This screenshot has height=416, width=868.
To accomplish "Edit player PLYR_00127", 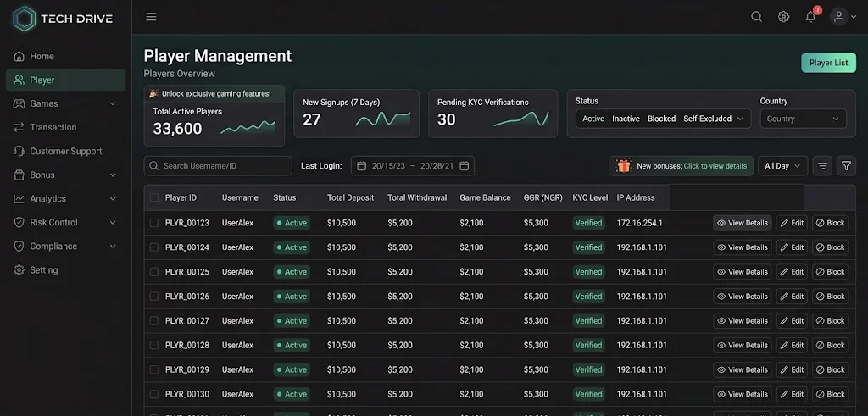I will pos(792,321).
